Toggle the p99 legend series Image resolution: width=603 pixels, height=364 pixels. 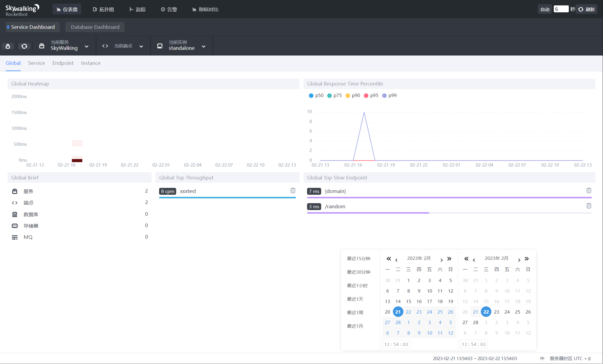(389, 95)
